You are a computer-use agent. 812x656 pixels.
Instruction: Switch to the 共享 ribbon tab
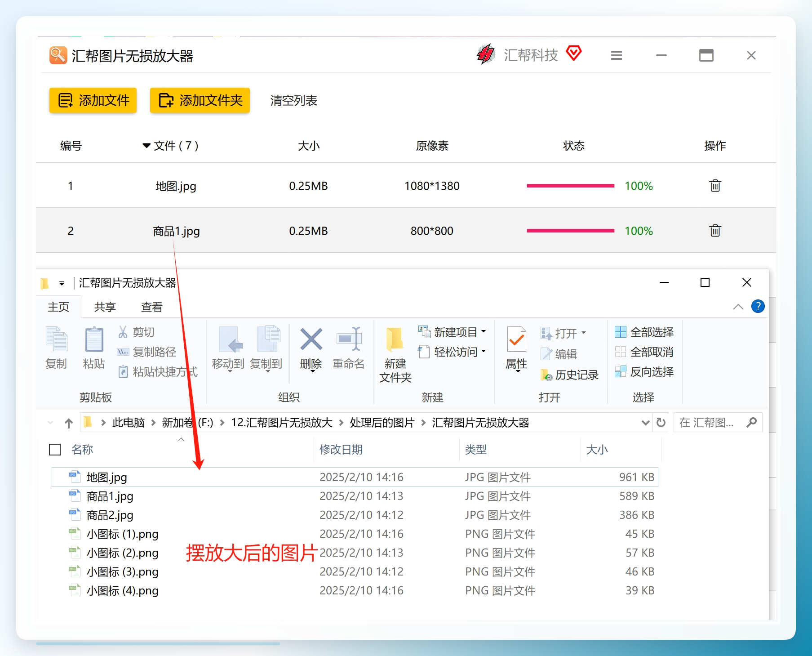(x=105, y=307)
